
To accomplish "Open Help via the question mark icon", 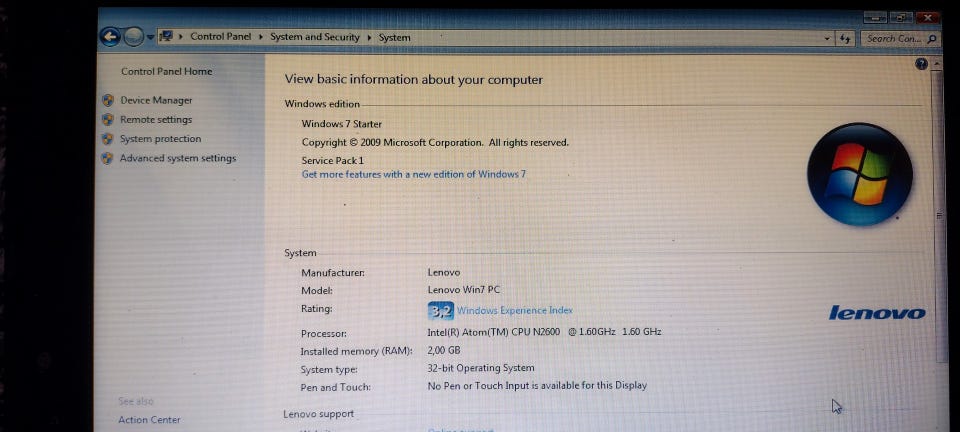I will pos(921,64).
